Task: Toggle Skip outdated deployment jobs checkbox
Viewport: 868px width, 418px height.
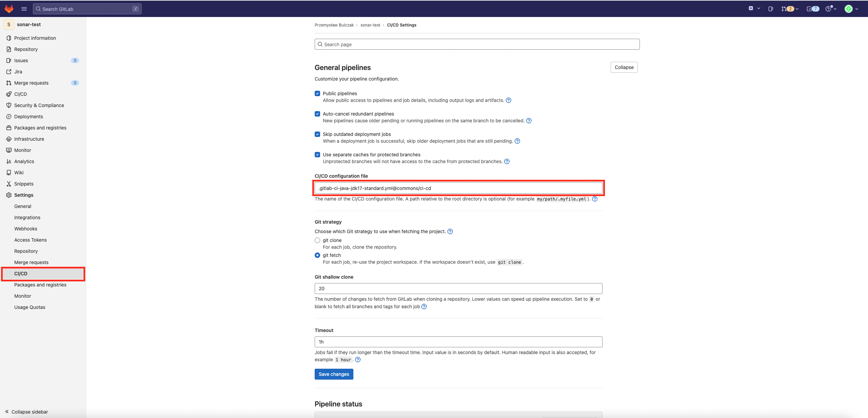Action: pos(317,134)
